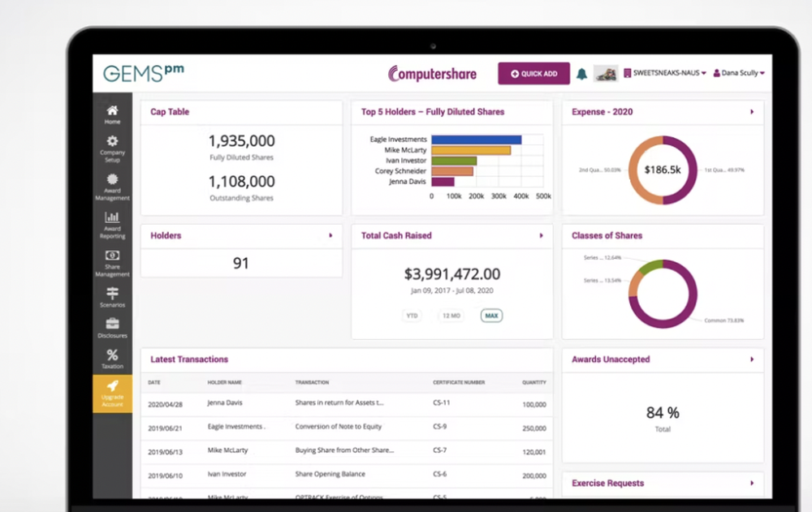Click the Common 73.83% chart label

pyautogui.click(x=724, y=321)
